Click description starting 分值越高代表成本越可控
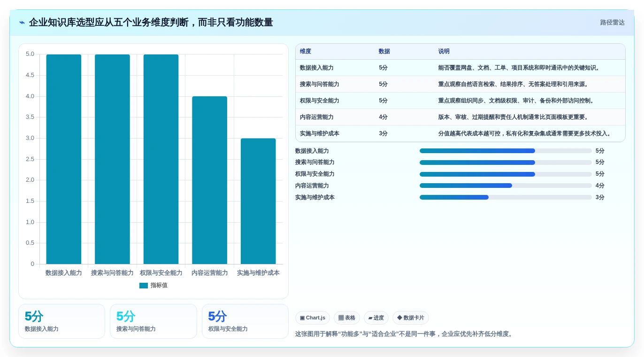644x357 pixels. pos(526,133)
